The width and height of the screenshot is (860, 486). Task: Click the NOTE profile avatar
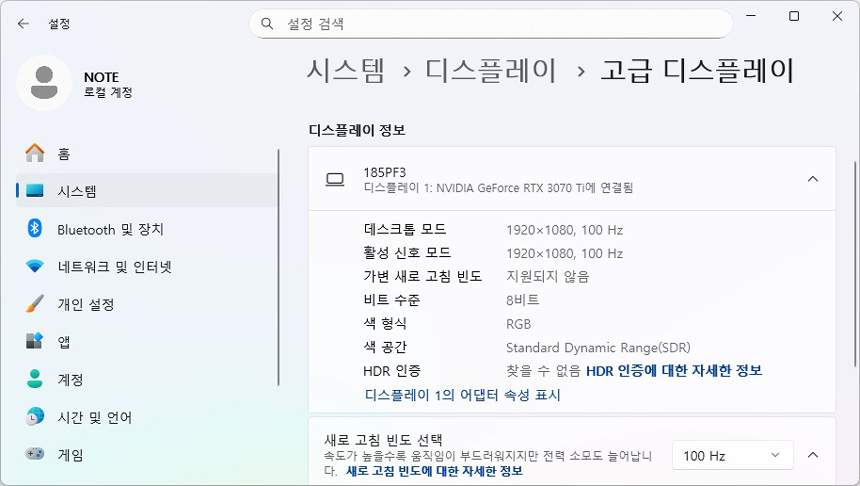[x=44, y=83]
